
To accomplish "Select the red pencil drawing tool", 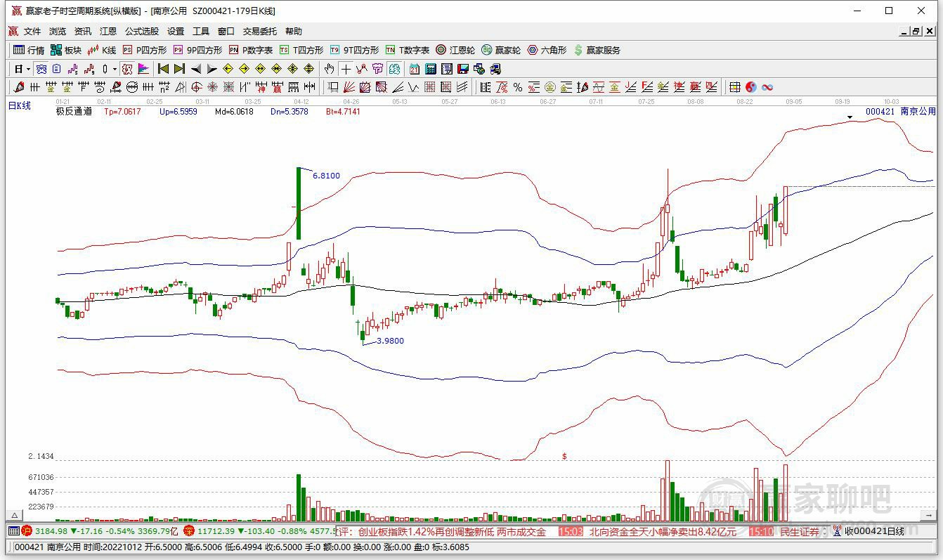I will (x=18, y=87).
